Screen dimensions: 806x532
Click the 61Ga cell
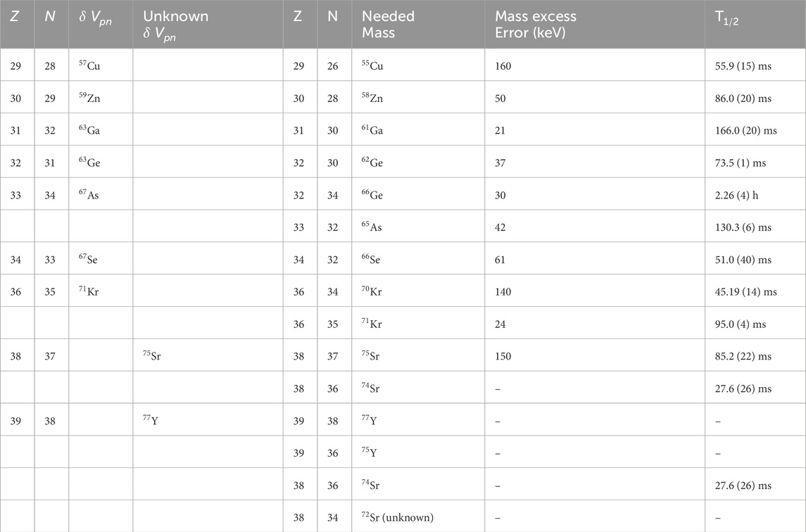(x=373, y=131)
